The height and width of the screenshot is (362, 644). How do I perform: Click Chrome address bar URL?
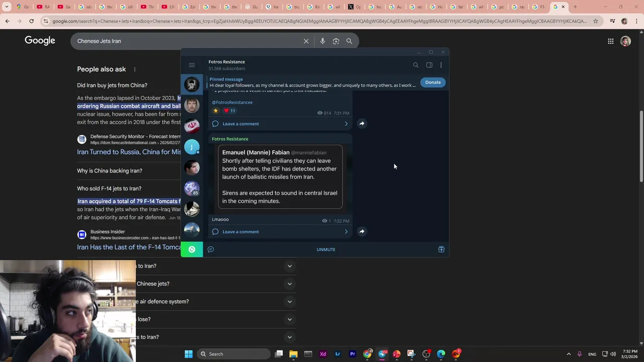319,21
